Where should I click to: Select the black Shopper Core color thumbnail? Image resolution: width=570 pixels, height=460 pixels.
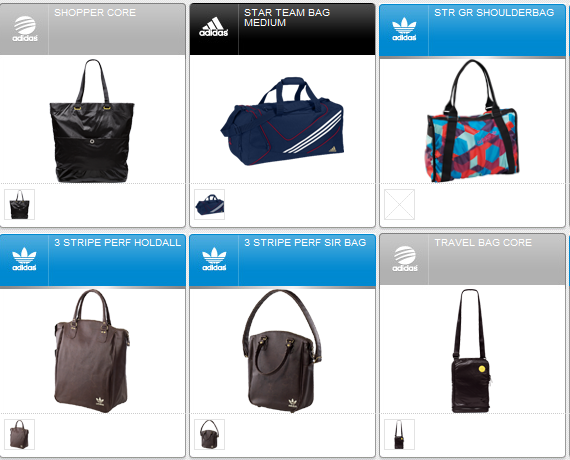[x=19, y=204]
